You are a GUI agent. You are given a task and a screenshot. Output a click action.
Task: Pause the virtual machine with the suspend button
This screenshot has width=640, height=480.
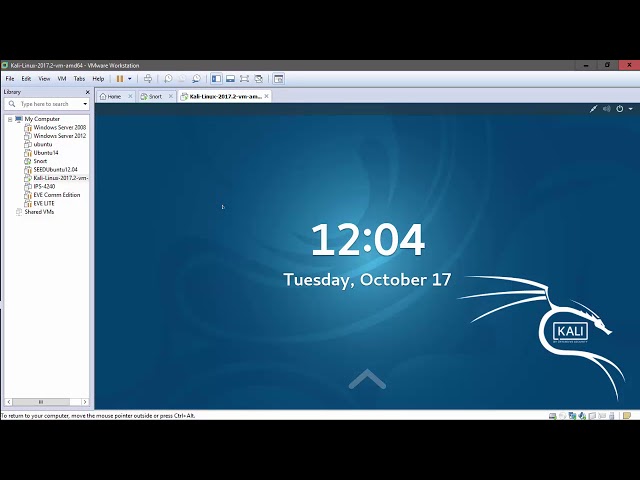[120, 79]
